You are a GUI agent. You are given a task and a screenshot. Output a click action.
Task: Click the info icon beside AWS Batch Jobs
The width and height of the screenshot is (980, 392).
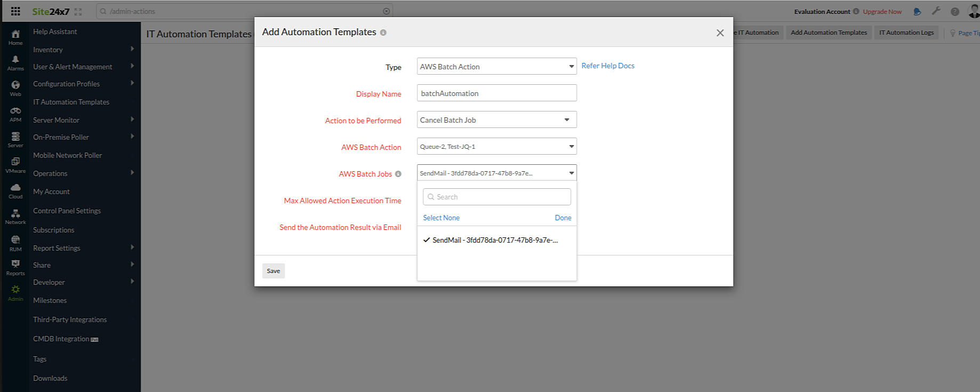[398, 174]
